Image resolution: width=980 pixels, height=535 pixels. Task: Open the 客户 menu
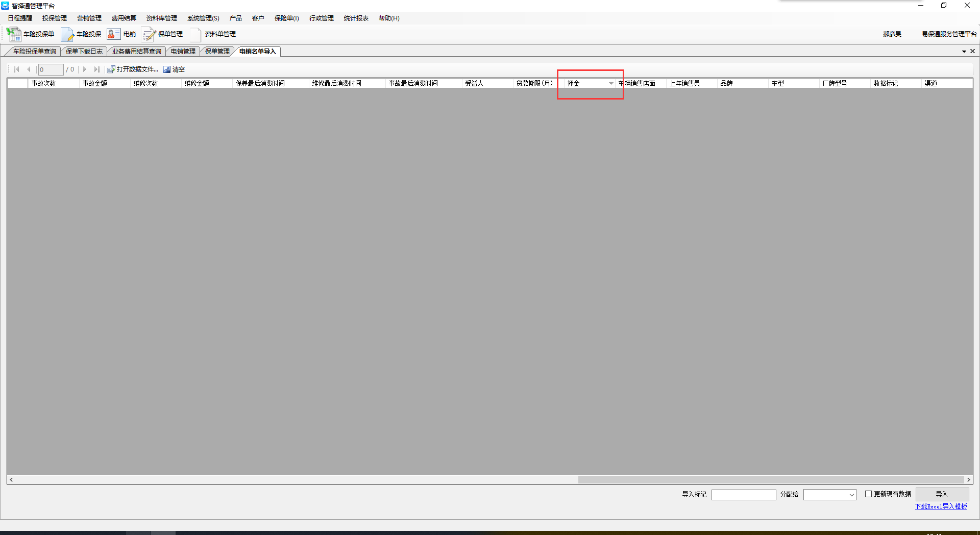click(258, 18)
